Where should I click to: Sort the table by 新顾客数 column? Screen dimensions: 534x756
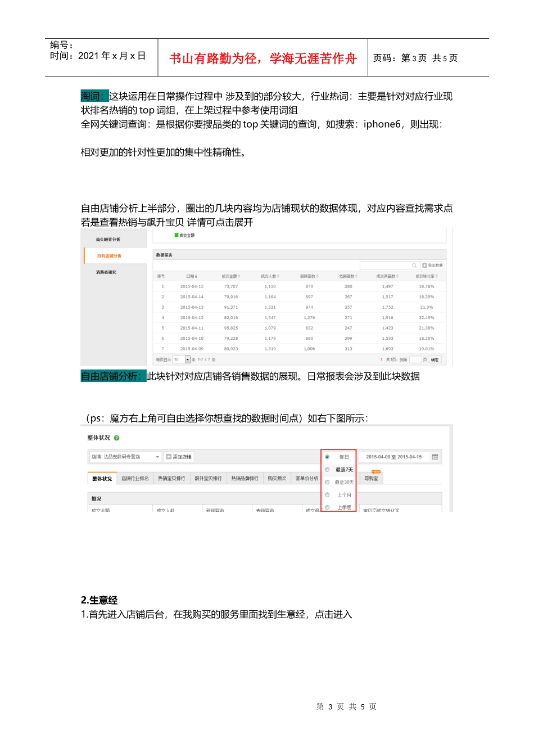tap(309, 276)
